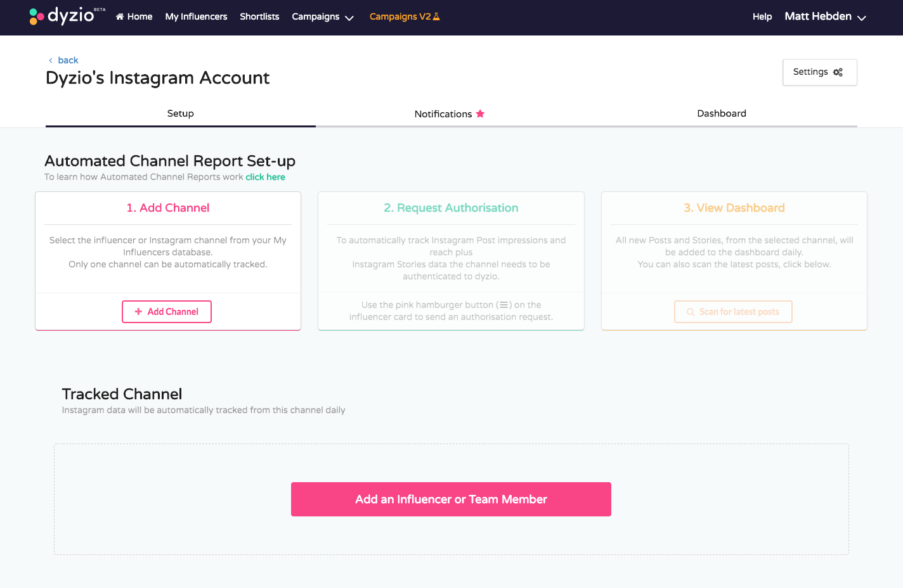This screenshot has height=588, width=903.
Task: Click the flask icon beside Campaigns V2
Action: 436,16
